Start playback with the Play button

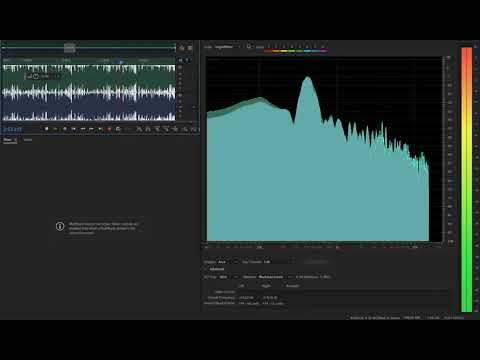(x=56, y=129)
